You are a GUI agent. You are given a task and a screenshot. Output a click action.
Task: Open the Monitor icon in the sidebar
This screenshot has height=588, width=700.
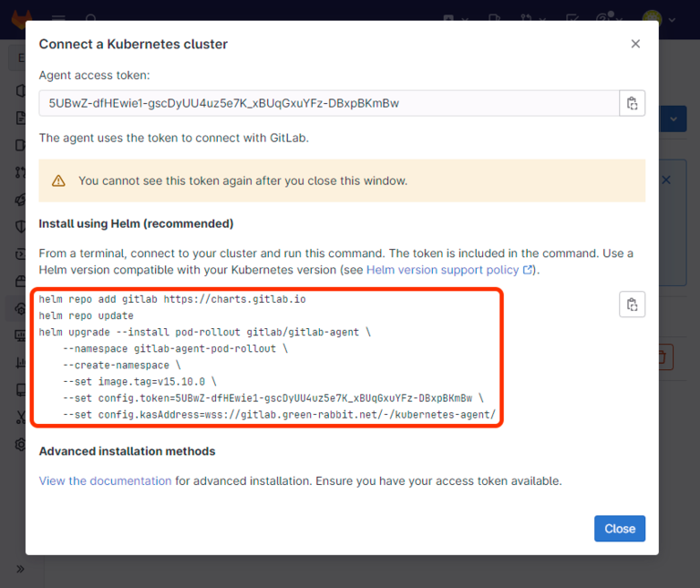(20, 335)
